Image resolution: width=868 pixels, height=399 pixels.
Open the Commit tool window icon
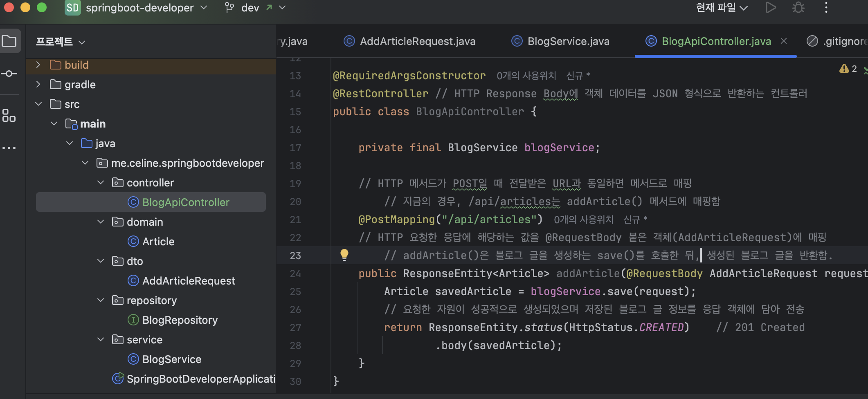(9, 74)
